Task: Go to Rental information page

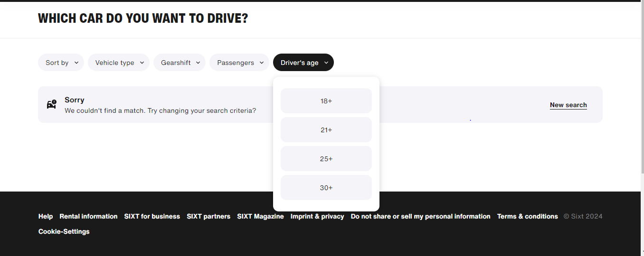Action: (x=88, y=216)
